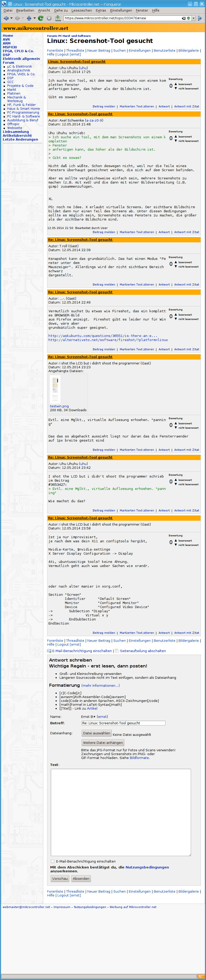Open the testwin.png attachment thumbnail
The height and width of the screenshot is (980, 206).
[55, 389]
